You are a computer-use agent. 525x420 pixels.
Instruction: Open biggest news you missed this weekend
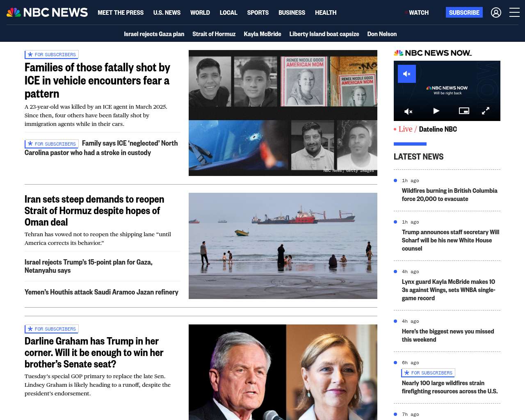tap(448, 336)
